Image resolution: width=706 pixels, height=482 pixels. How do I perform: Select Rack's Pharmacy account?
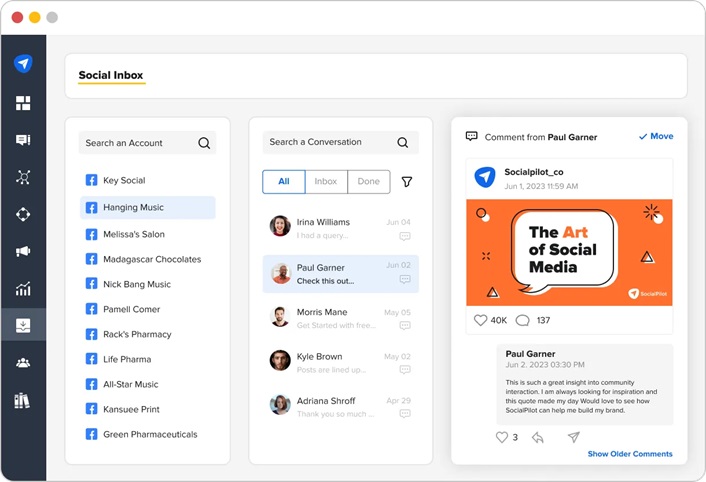[148, 334]
